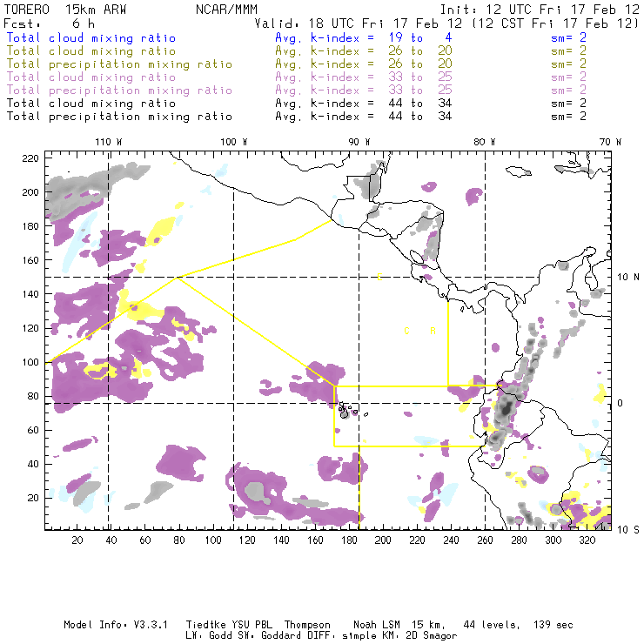Click the "70 W" longitude label
Viewport: 644px width, 644px height.
click(610, 142)
